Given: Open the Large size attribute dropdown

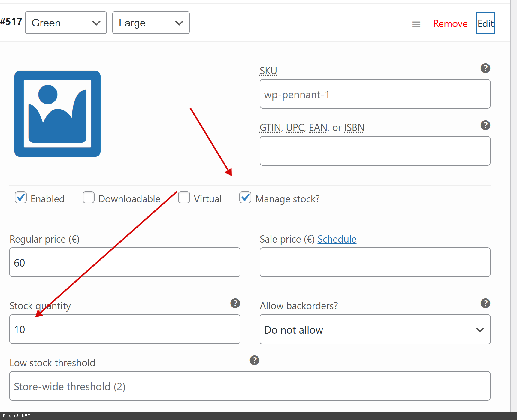Looking at the screenshot, I should coord(151,23).
